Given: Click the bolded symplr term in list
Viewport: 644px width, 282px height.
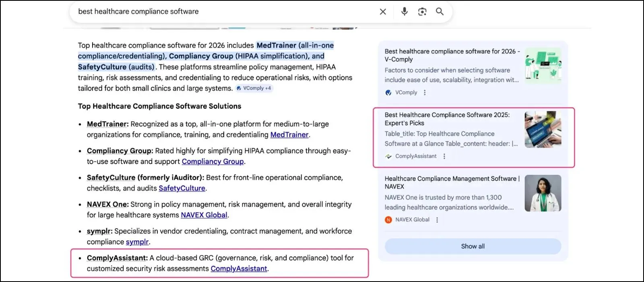Looking at the screenshot, I should [x=100, y=231].
